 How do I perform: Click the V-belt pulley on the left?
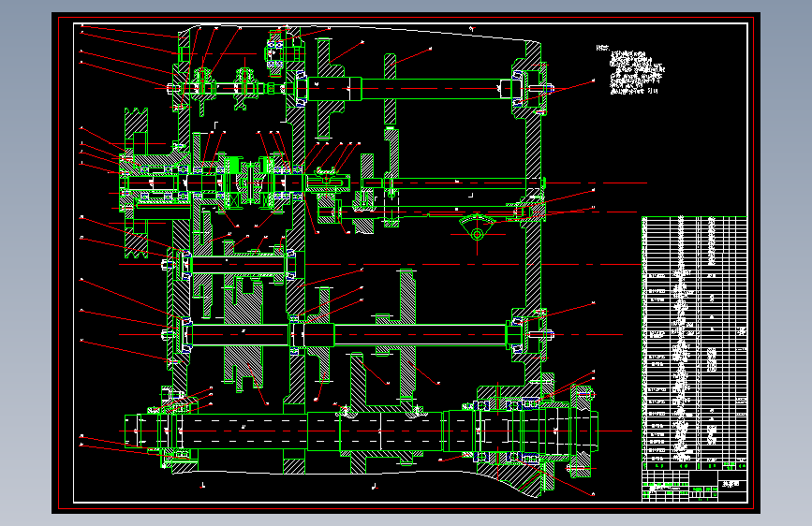tap(136, 183)
